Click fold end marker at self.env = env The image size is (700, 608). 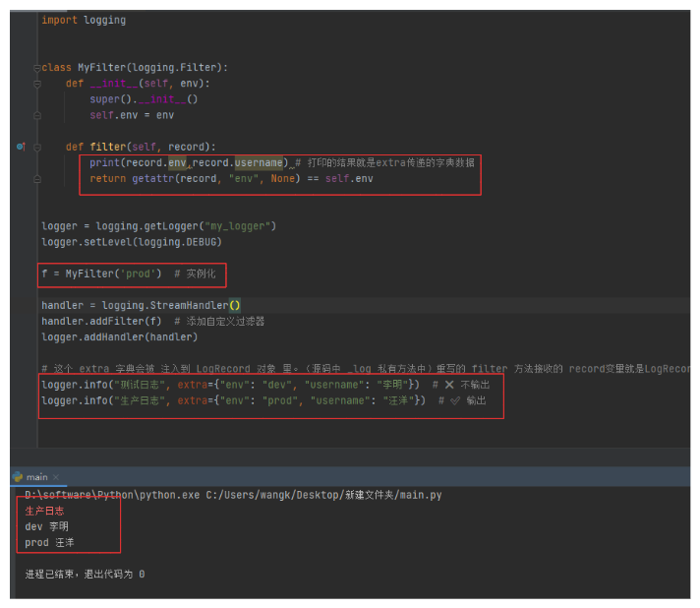pos(37,115)
